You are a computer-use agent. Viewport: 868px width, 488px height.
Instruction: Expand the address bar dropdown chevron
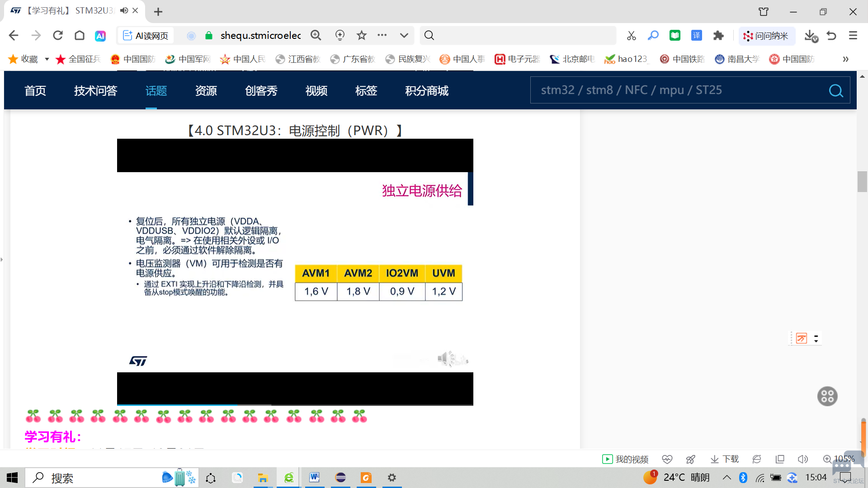coord(404,36)
